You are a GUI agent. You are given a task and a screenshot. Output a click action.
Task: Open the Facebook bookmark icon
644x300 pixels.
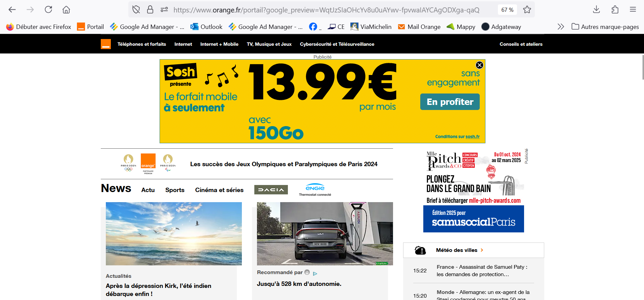315,27
